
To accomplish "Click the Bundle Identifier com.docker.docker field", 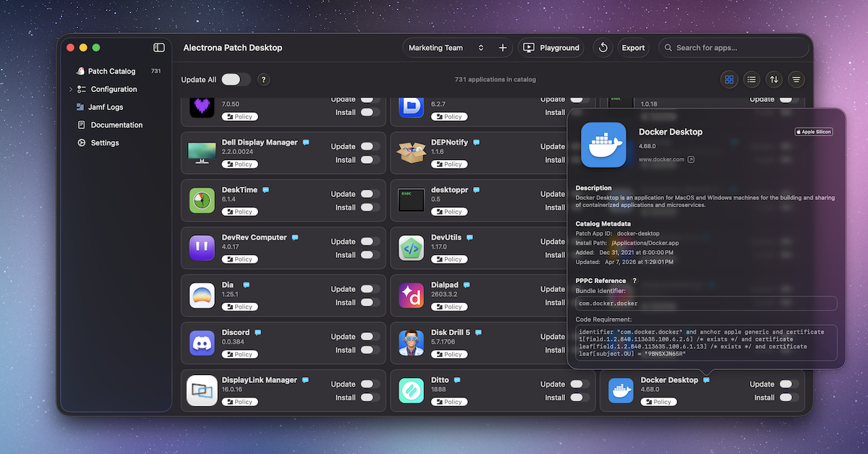I will click(x=706, y=303).
